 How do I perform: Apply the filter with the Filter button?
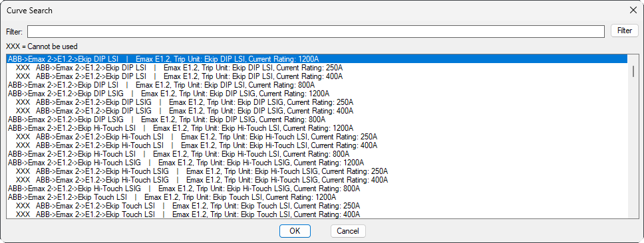(x=624, y=31)
